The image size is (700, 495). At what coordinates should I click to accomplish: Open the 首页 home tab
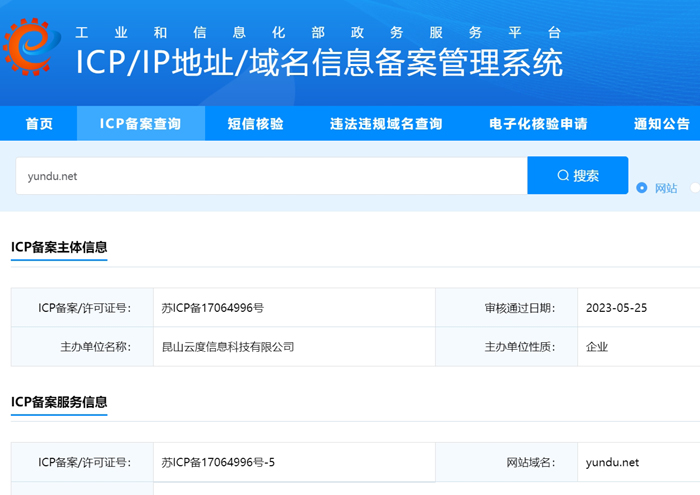pyautogui.click(x=39, y=124)
